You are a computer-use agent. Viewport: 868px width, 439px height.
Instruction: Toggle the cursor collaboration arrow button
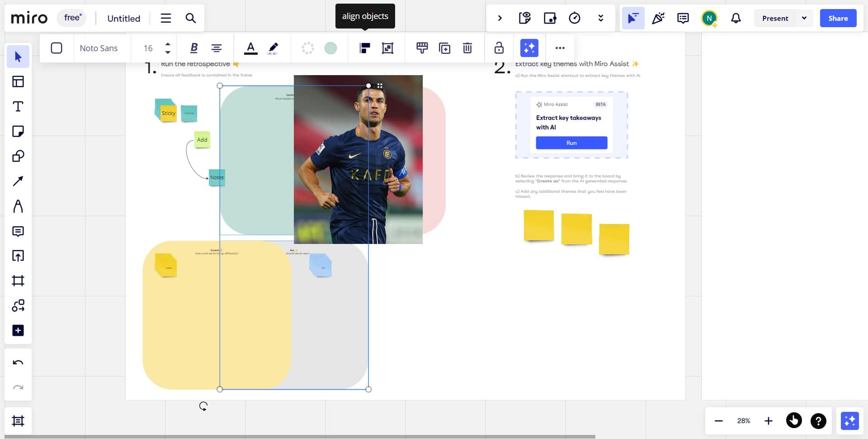[633, 18]
